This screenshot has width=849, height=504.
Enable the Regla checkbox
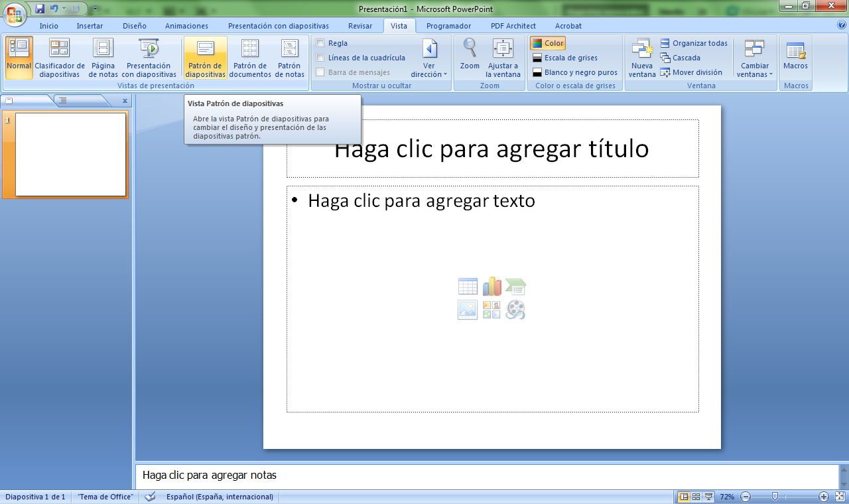(x=320, y=43)
